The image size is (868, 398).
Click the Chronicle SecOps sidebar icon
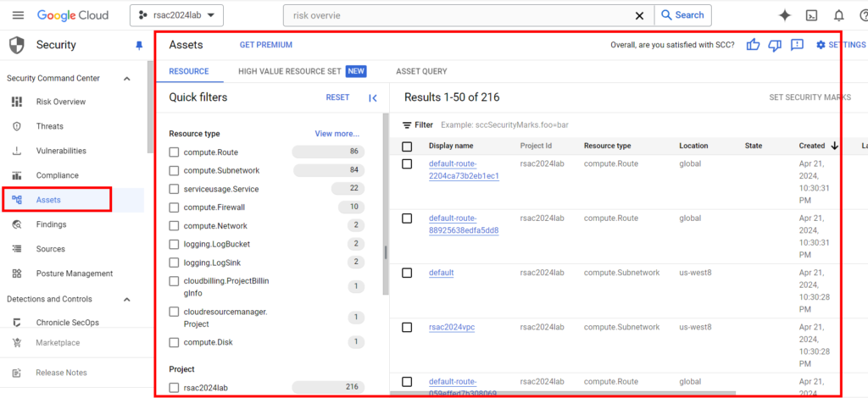pos(17,323)
